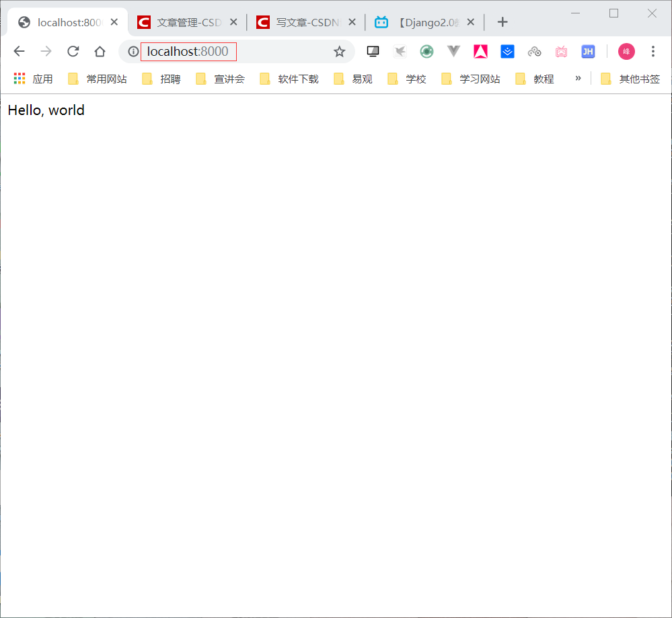
Task: Click the pink triangle extension icon
Action: click(480, 51)
